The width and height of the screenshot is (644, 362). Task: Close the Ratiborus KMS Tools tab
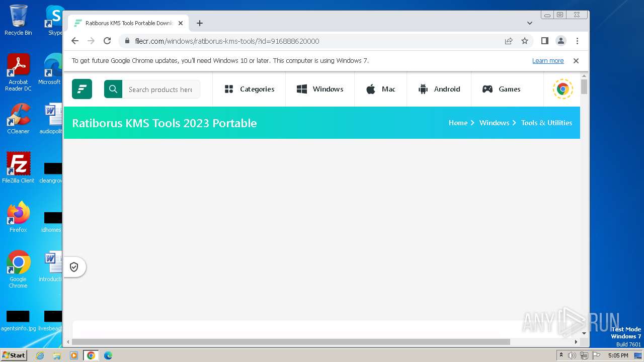[x=181, y=23]
